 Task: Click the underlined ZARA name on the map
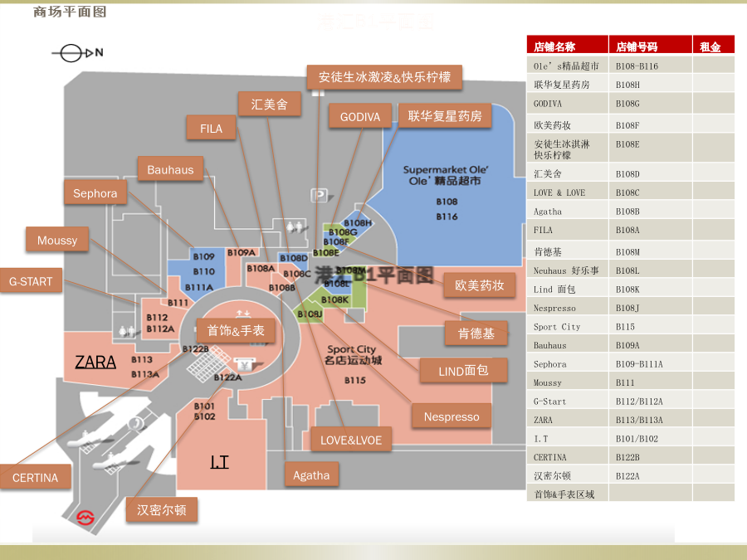pyautogui.click(x=95, y=362)
